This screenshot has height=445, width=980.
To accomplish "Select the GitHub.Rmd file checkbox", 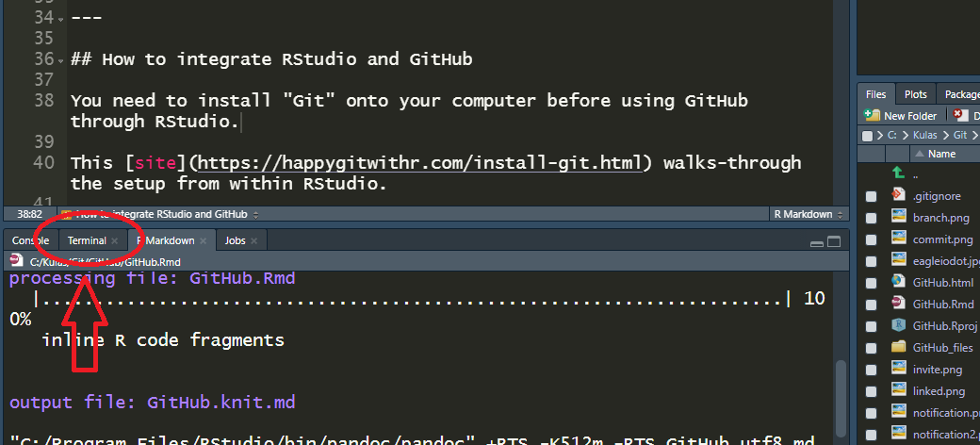I will [871, 305].
